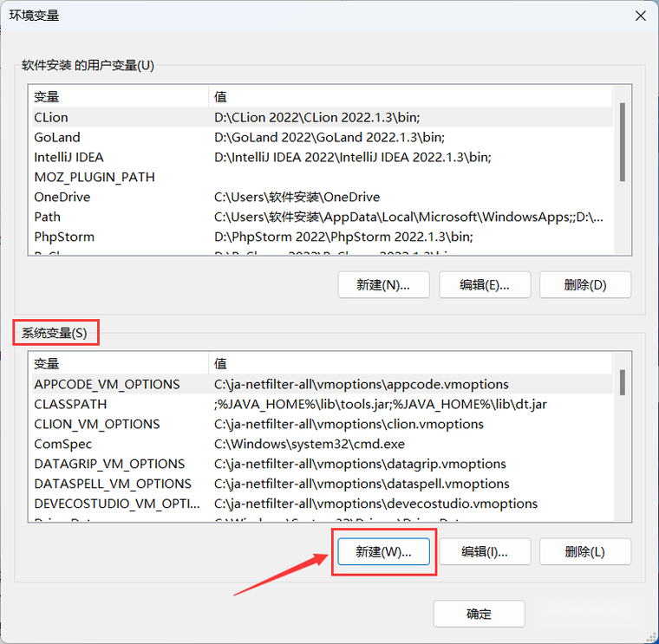Click 新建(W)... under system variables
659x644 pixels.
pyautogui.click(x=383, y=551)
